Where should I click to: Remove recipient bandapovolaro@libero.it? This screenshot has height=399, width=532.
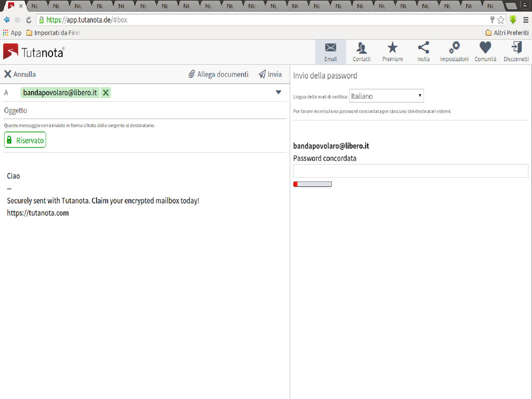click(x=106, y=92)
